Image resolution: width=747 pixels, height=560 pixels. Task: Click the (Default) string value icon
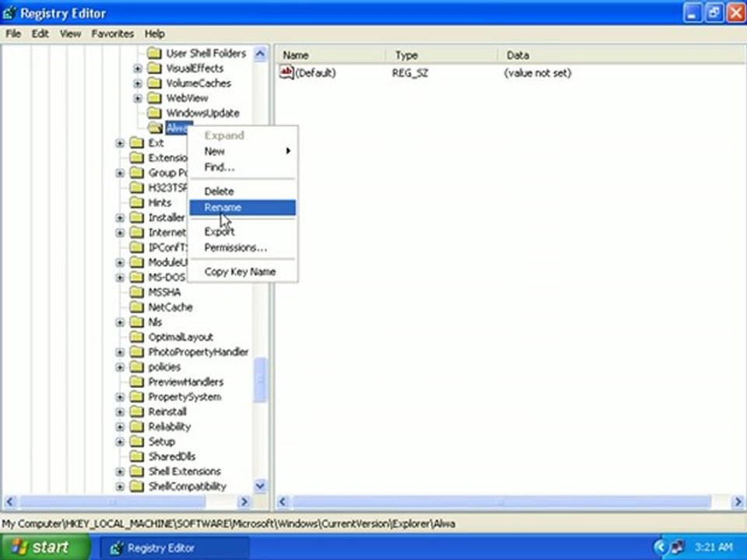pos(286,72)
